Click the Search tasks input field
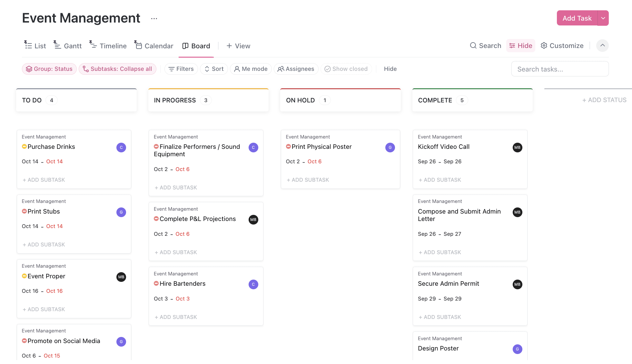 [x=560, y=69]
